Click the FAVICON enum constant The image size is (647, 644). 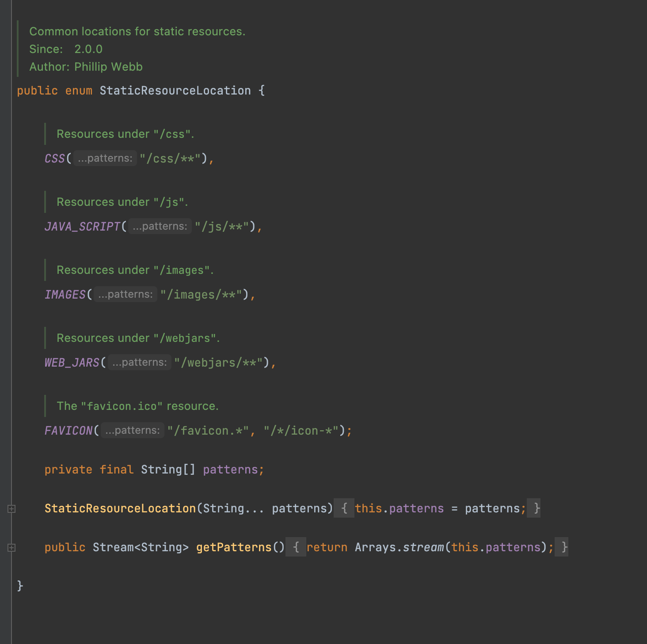point(69,431)
